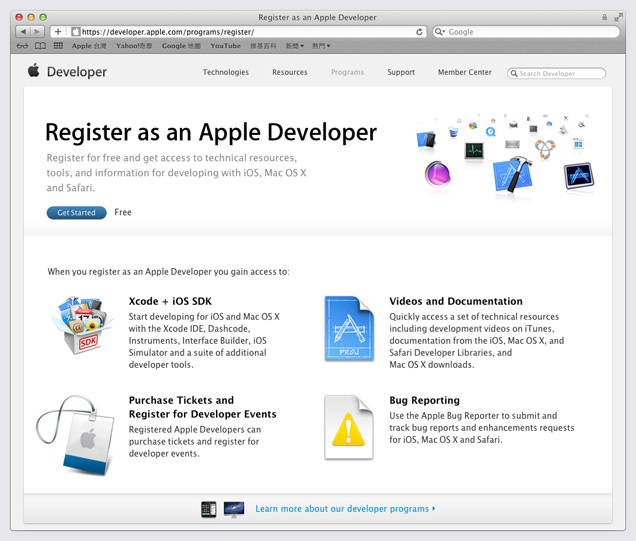Viewport: 636px width, 541px height.
Task: Go to Member Center
Action: 464,72
